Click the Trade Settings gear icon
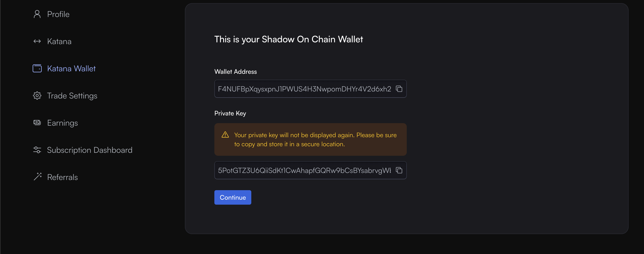 pyautogui.click(x=37, y=96)
